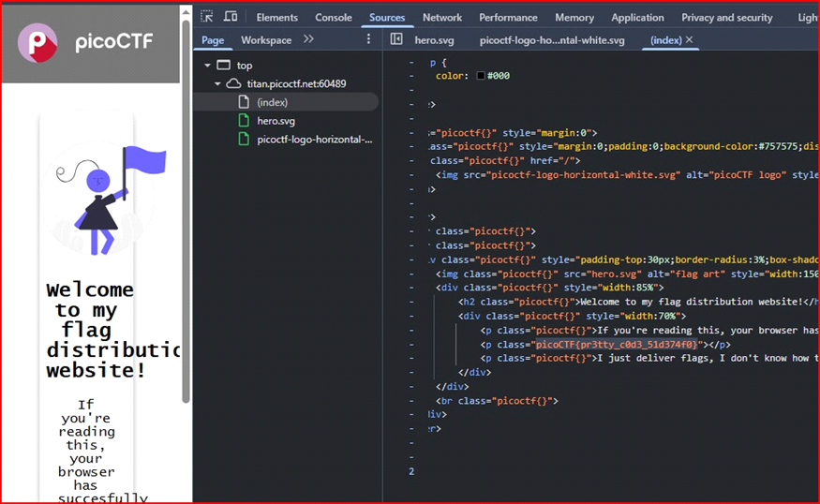Click the div style="width:70%" code line

pos(572,316)
